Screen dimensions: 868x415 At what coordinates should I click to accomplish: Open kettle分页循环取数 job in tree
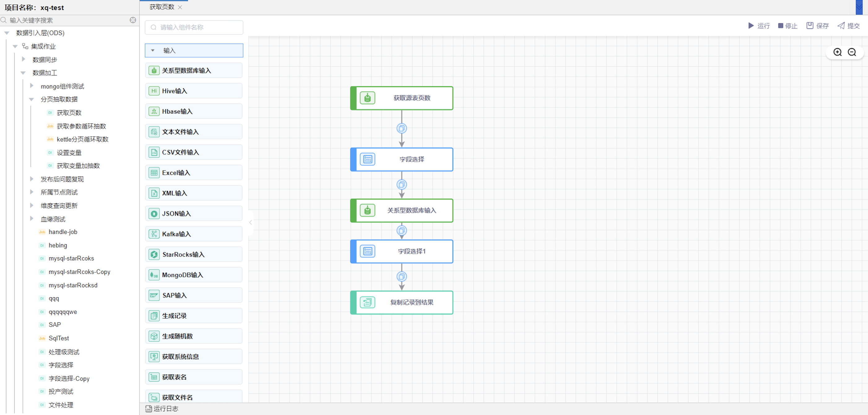point(82,139)
